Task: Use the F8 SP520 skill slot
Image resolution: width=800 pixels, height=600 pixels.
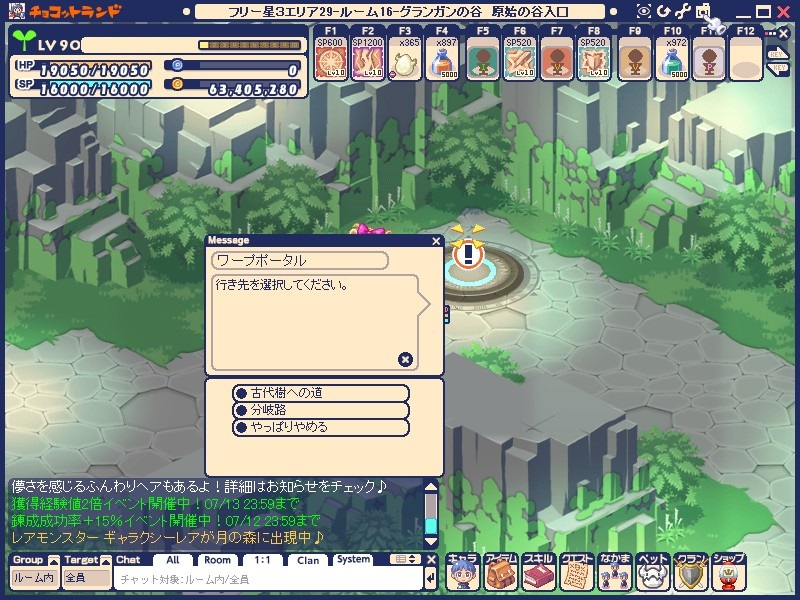Action: click(x=594, y=58)
